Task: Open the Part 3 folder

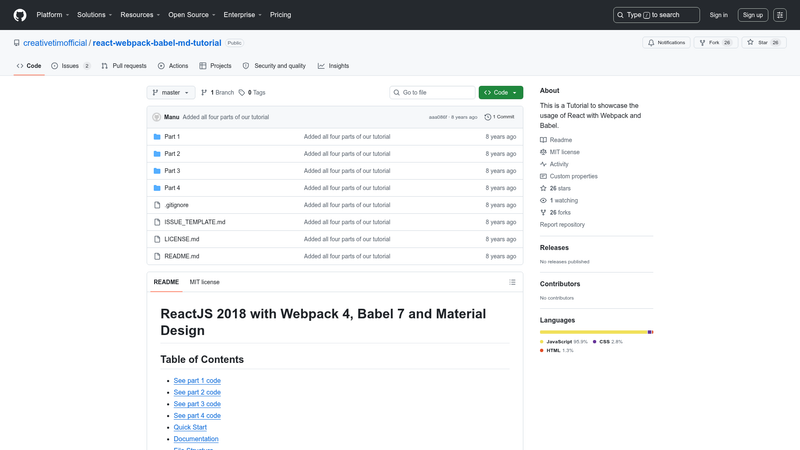Action: click(x=172, y=171)
